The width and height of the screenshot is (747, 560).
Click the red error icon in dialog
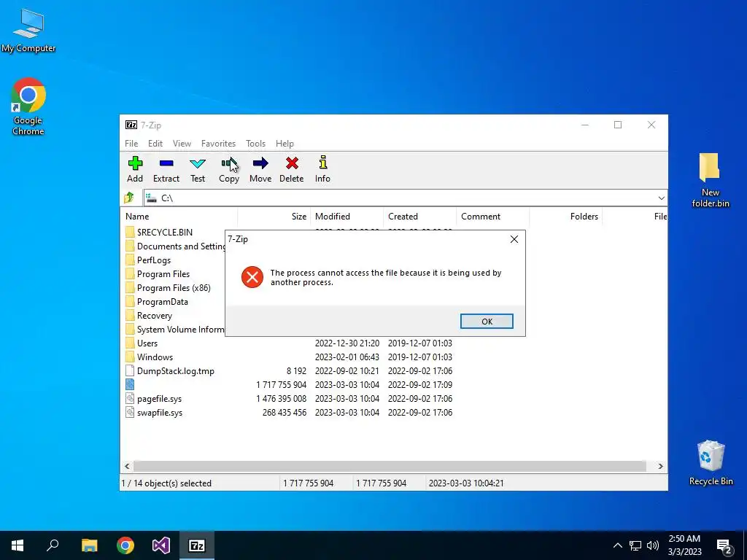(x=252, y=277)
